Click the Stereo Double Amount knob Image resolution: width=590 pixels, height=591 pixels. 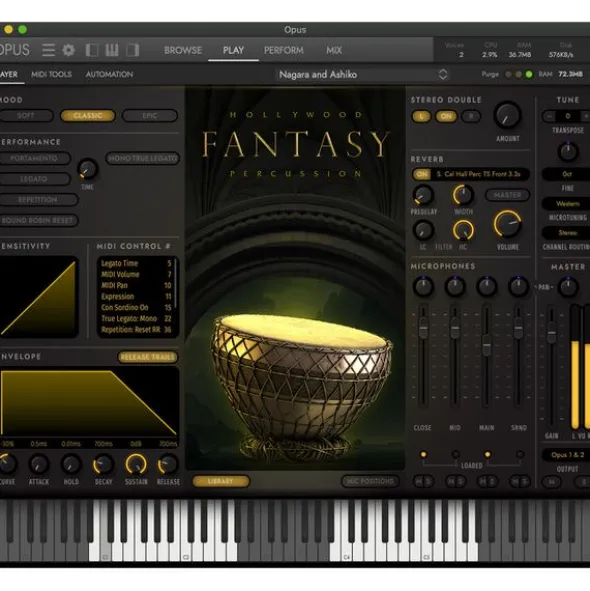(507, 115)
